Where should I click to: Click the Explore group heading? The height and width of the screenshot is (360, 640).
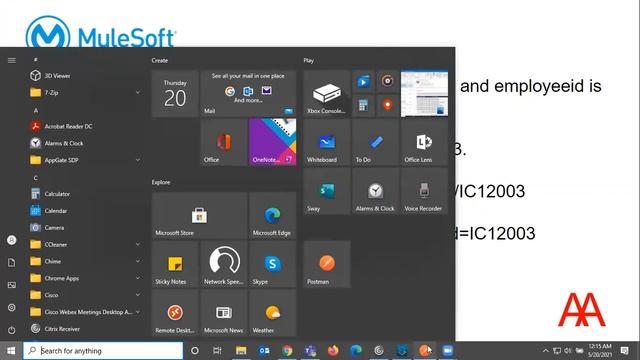click(x=161, y=182)
